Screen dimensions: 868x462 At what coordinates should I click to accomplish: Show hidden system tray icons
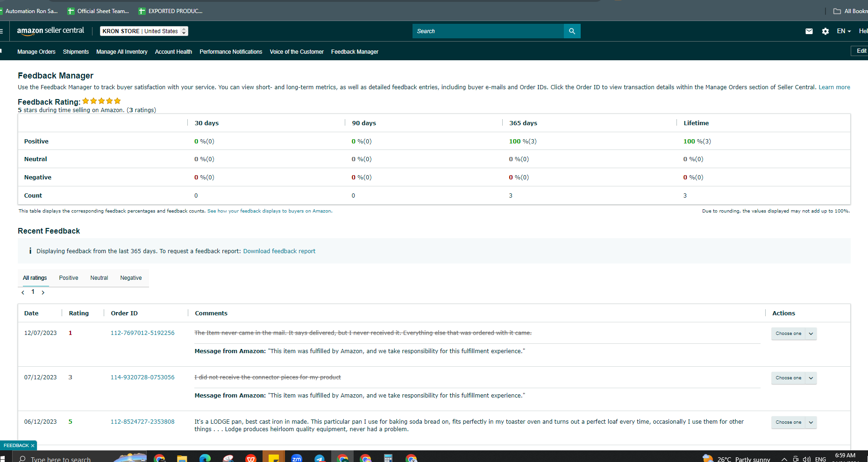[784, 459]
